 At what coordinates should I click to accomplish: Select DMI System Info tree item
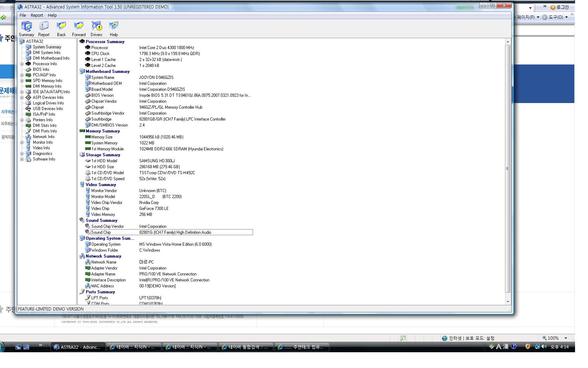(47, 53)
